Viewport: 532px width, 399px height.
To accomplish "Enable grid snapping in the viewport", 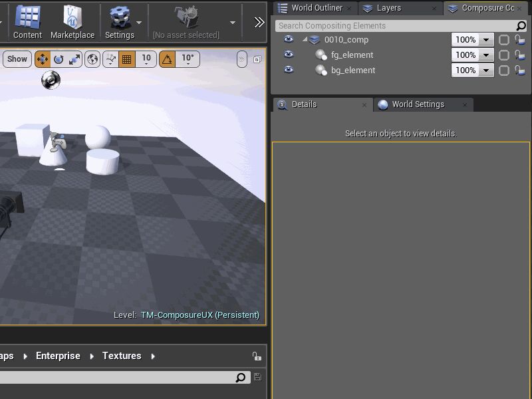I will pyautogui.click(x=126, y=59).
